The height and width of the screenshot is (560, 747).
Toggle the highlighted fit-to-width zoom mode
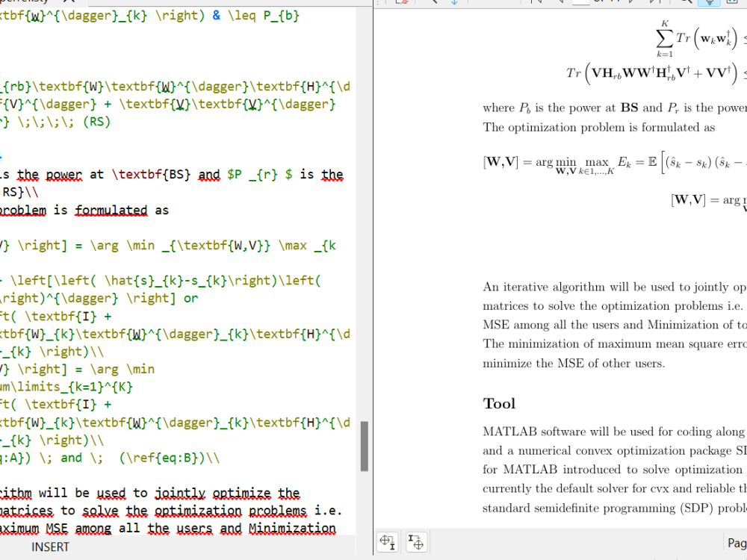708,4
